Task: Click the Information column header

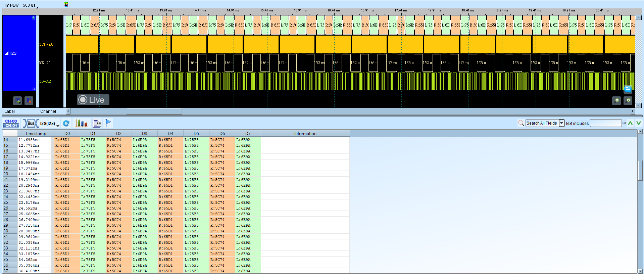Action: (x=305, y=133)
